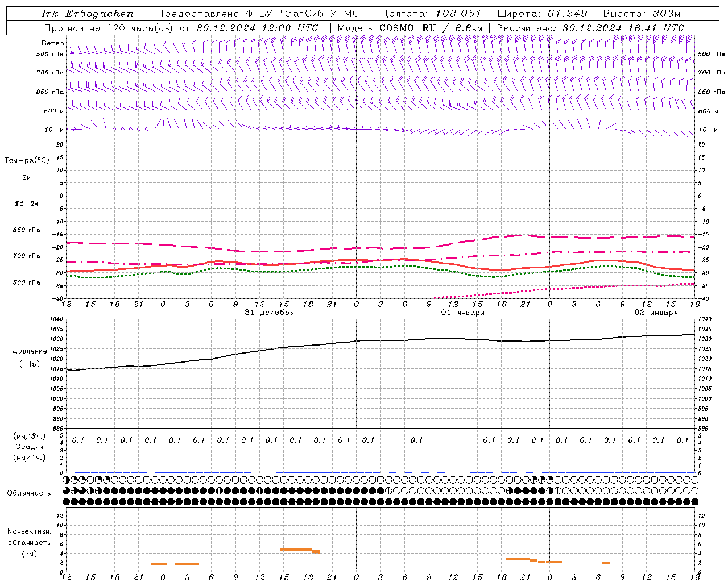Screen dimensions: 728x582
Task: Click the Td 2м dew point legend entry
Action: tap(26, 203)
